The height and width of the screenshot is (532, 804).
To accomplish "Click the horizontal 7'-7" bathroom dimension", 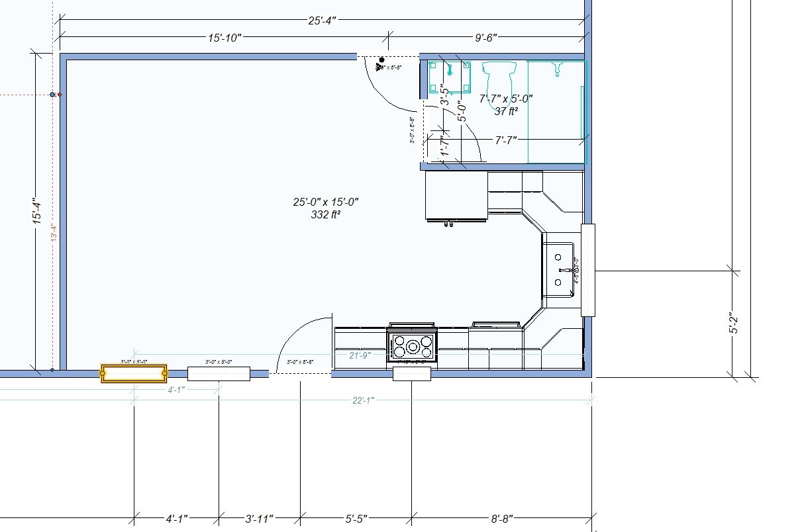I will click(x=505, y=140).
